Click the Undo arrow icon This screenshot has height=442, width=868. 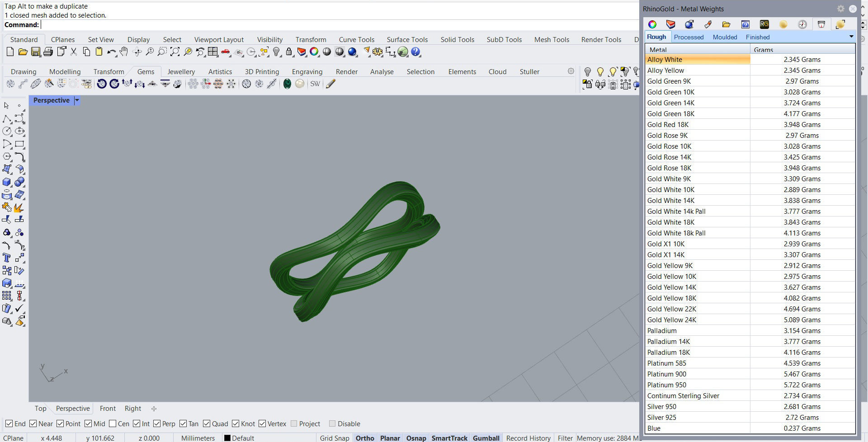[111, 52]
